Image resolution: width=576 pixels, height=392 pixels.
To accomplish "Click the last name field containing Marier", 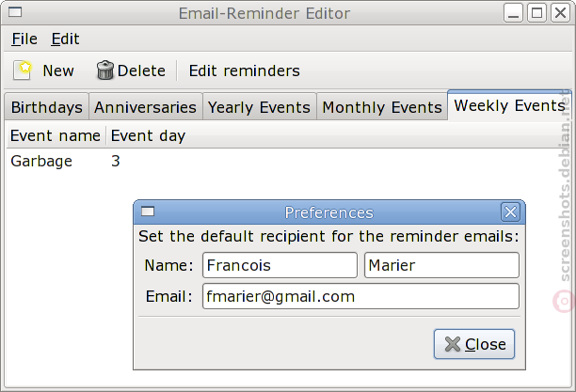I will pos(441,265).
